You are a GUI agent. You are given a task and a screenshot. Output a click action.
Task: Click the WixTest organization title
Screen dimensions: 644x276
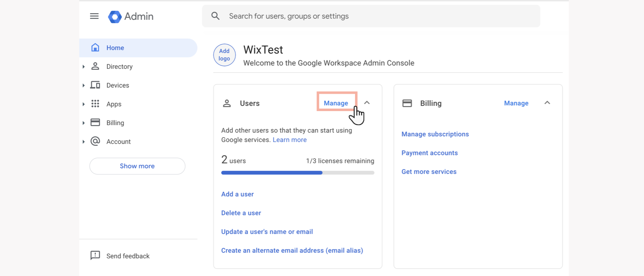coord(263,49)
